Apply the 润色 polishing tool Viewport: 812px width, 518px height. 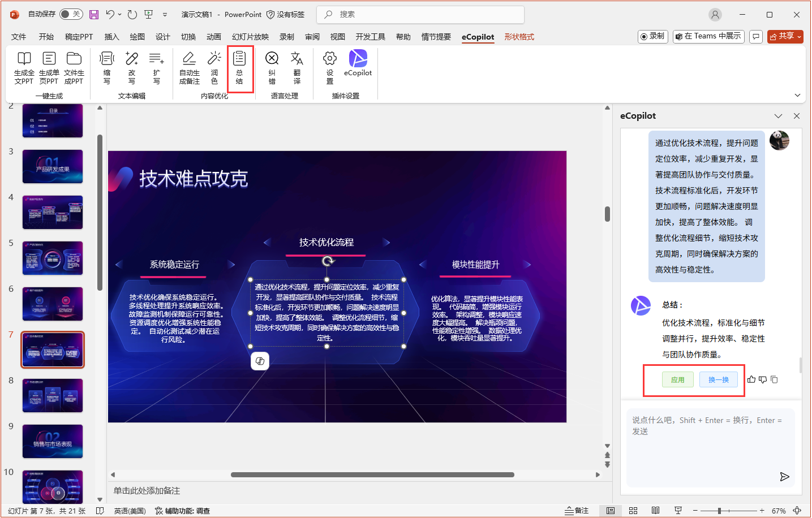coord(214,68)
